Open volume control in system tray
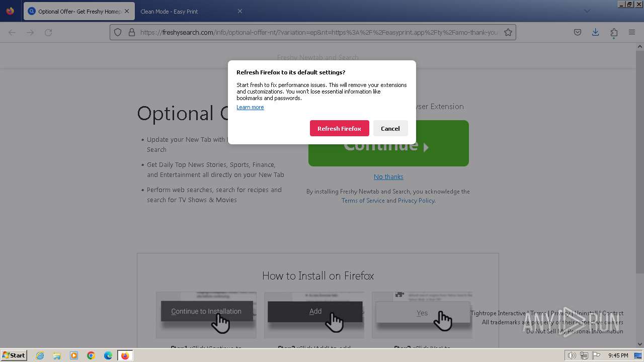 [572, 355]
